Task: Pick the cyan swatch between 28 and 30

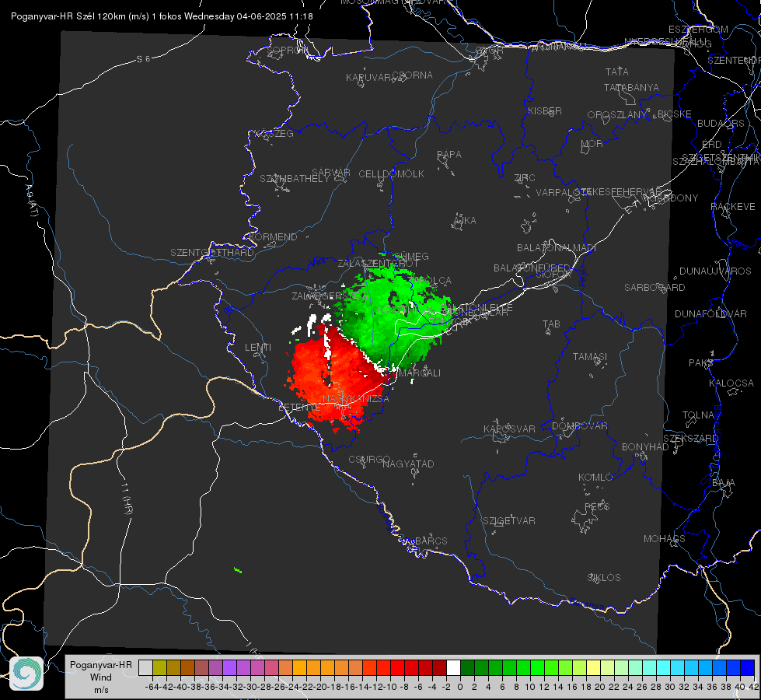Action: tap(664, 667)
